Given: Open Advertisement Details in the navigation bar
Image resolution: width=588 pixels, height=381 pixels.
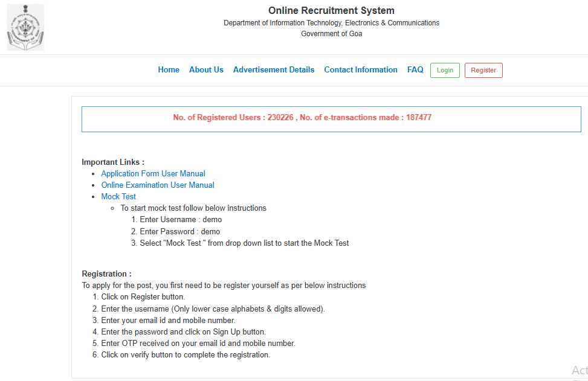Looking at the screenshot, I should 274,70.
